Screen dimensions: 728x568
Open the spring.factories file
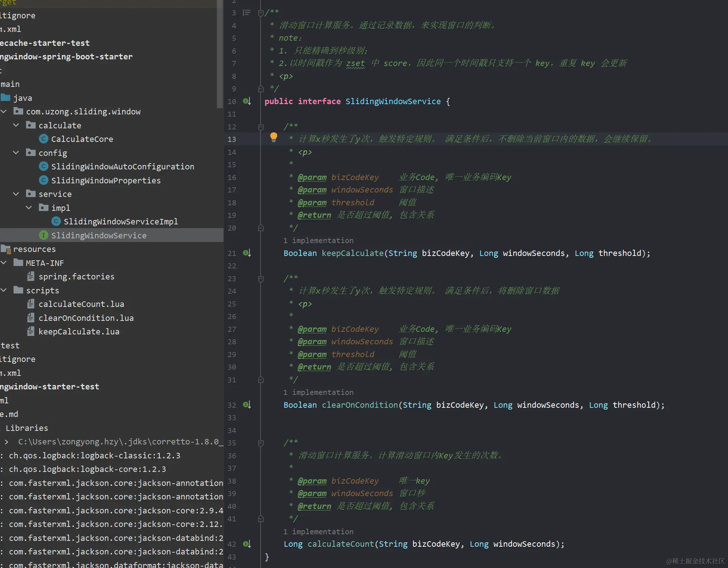[x=76, y=276]
